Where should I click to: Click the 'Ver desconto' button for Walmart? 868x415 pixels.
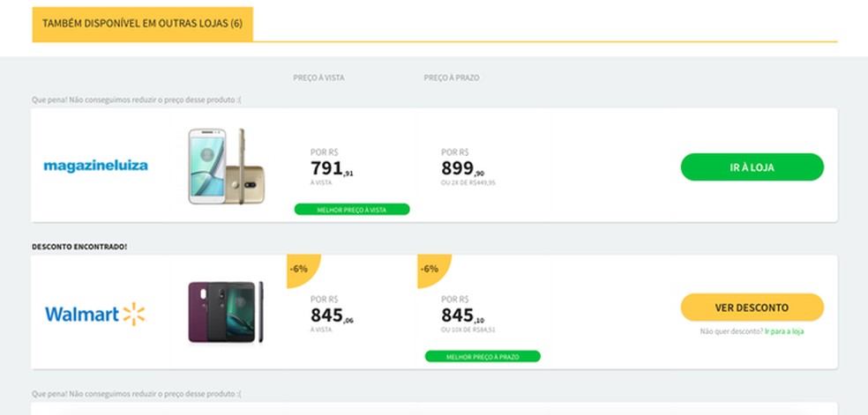(752, 308)
